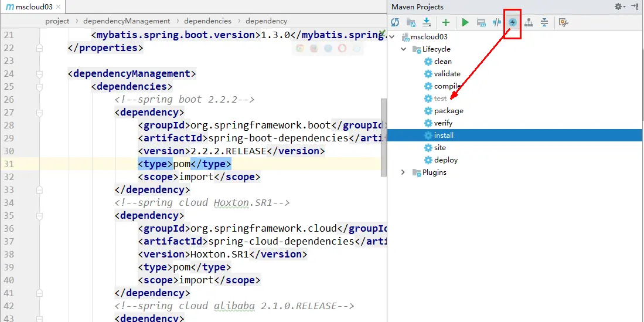
Task: Fold the dependencyManagement block in gutter
Action: pos(39,74)
